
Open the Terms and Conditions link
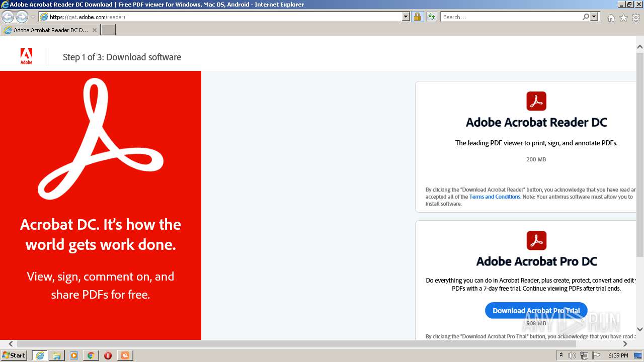pos(495,197)
